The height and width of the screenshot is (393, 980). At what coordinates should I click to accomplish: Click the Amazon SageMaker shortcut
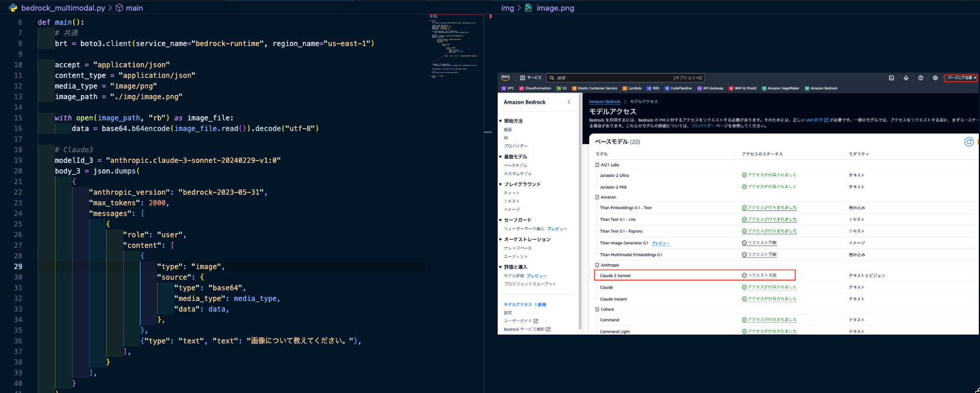point(780,89)
